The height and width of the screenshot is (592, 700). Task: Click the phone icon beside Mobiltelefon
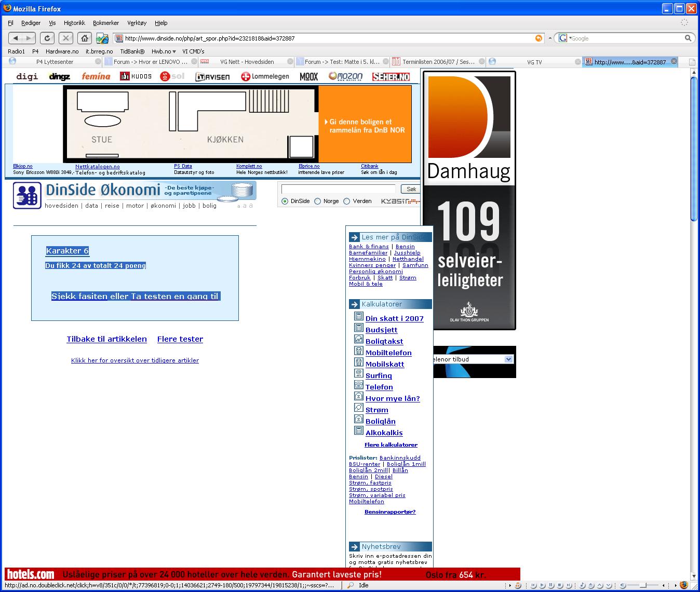click(x=358, y=351)
